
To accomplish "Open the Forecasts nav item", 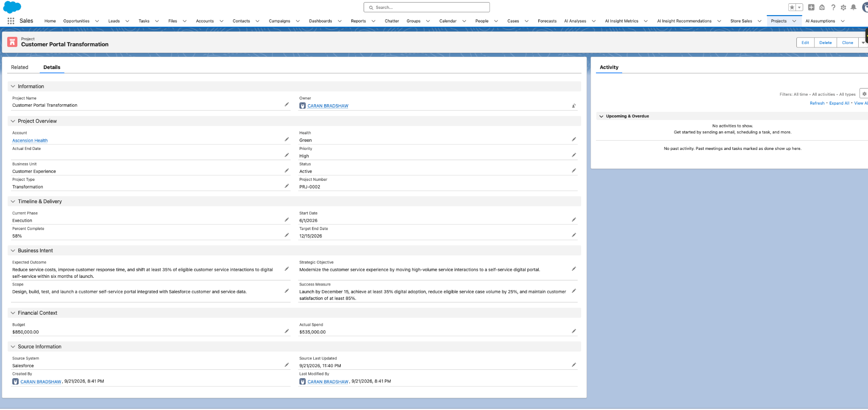I will (x=547, y=21).
